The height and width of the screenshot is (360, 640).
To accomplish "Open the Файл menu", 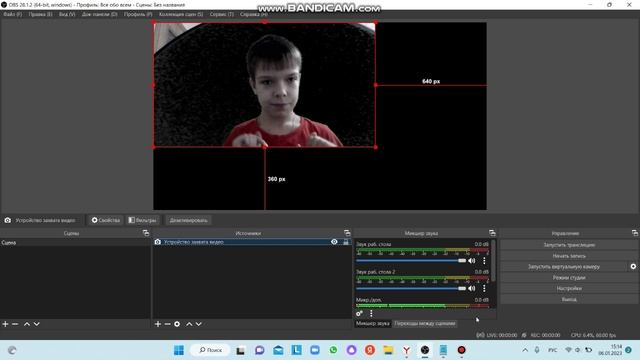I will click(13, 14).
